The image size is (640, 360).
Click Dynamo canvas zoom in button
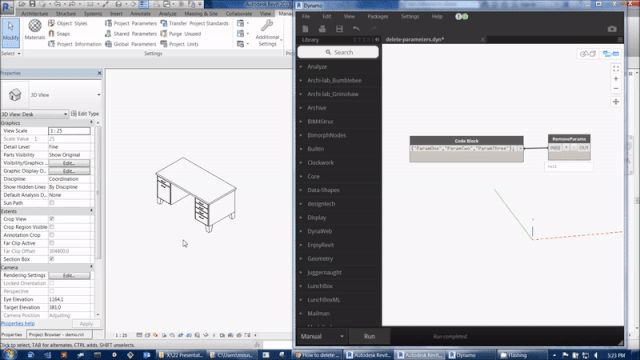(616, 78)
